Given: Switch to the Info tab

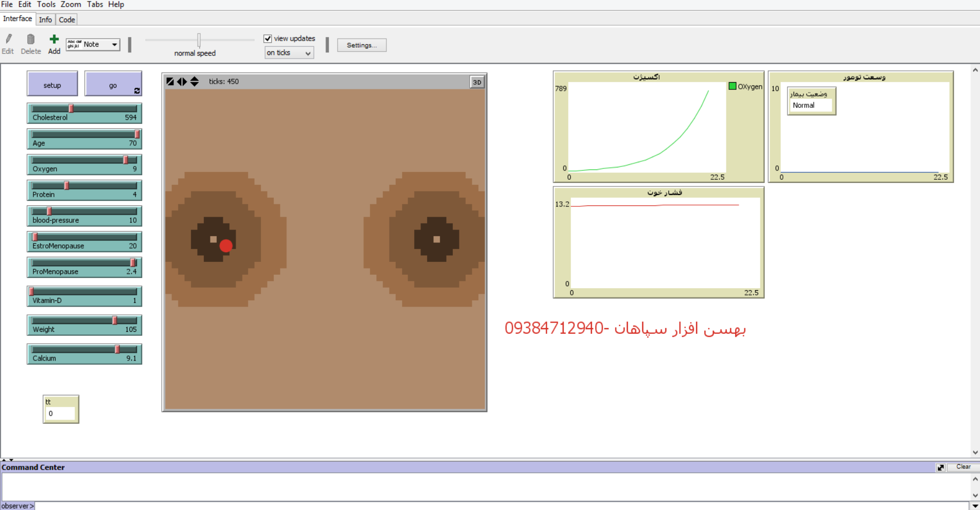Looking at the screenshot, I should pyautogui.click(x=45, y=20).
